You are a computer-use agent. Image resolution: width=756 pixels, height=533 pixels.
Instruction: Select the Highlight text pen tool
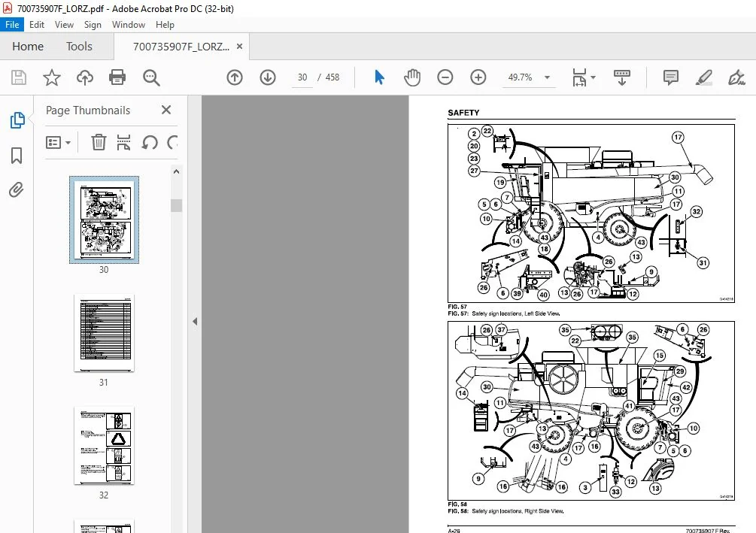click(x=704, y=77)
